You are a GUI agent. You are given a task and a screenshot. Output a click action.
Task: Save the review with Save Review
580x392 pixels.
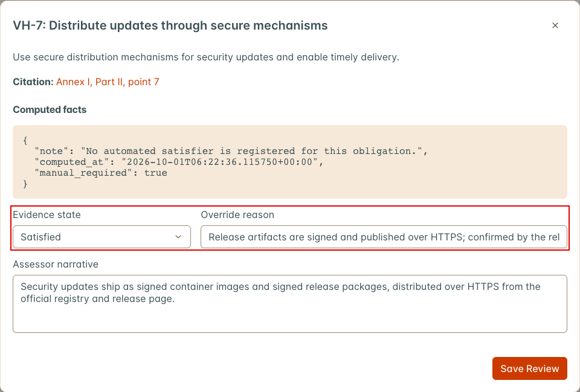tap(530, 368)
